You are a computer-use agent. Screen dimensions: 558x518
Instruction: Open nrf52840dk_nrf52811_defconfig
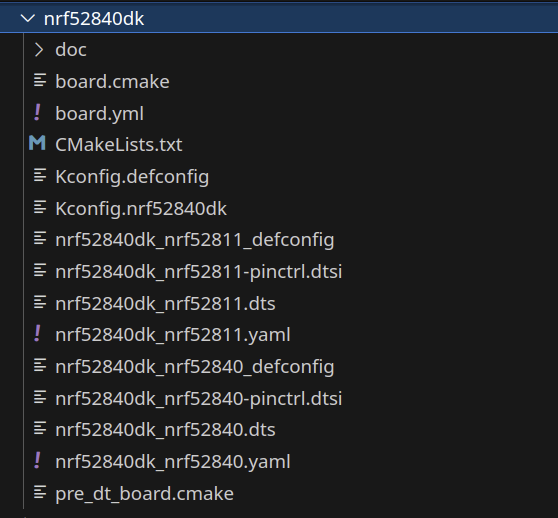[195, 240]
